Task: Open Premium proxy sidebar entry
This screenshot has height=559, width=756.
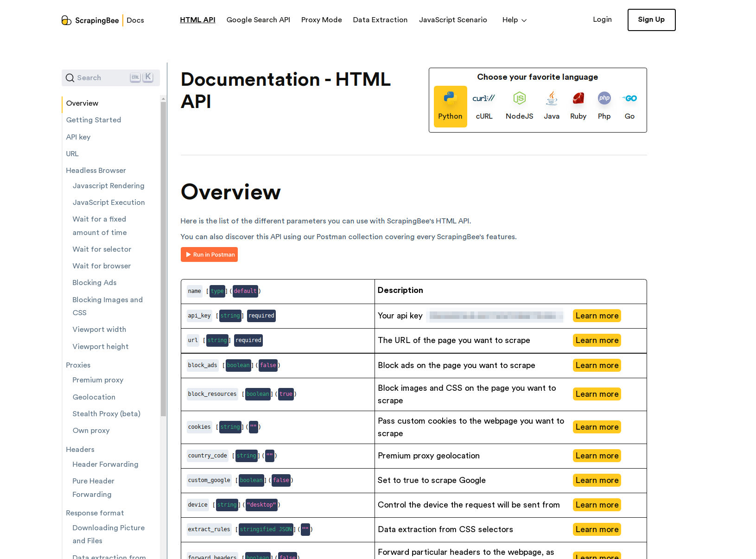Action: (x=98, y=380)
